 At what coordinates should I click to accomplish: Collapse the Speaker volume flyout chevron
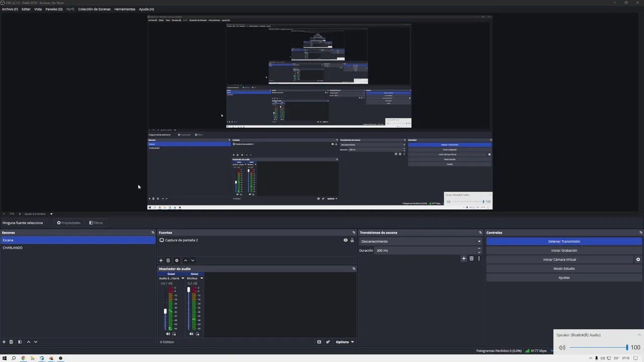click(639, 335)
